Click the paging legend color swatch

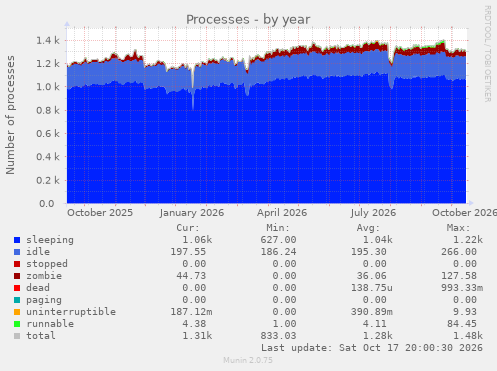click(17, 300)
